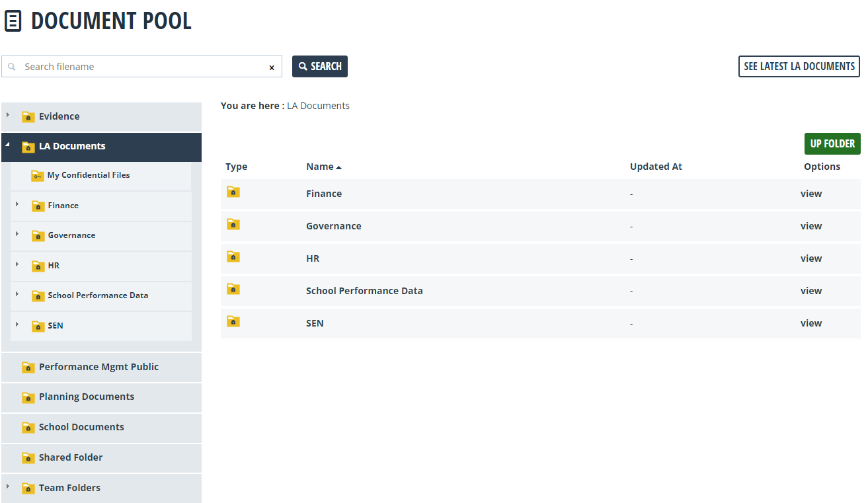Click the My Confidential Files key folder icon
868x503 pixels.
pyautogui.click(x=38, y=176)
